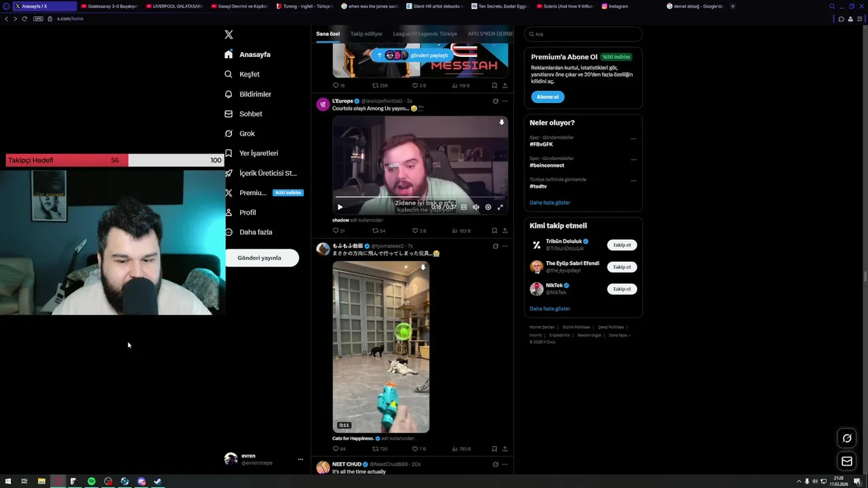This screenshot has width=868, height=488.
Task: Click Daha fazla göster under who to follow
Action: coord(550,308)
